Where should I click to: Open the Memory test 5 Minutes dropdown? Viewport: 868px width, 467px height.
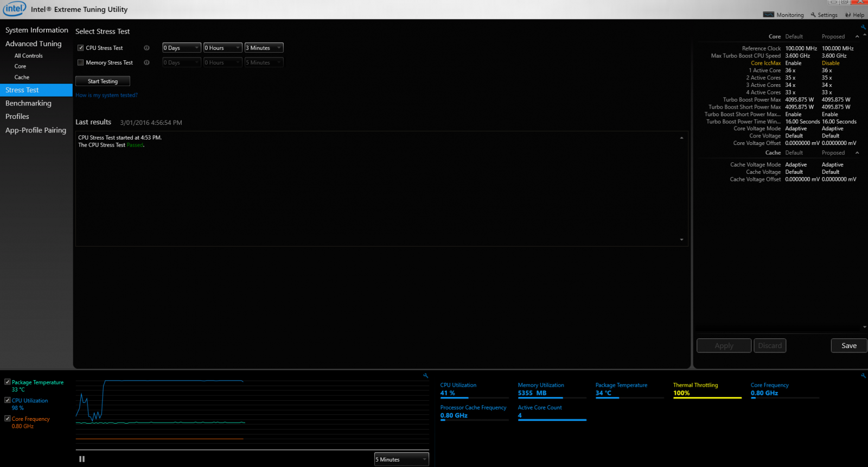pos(264,62)
